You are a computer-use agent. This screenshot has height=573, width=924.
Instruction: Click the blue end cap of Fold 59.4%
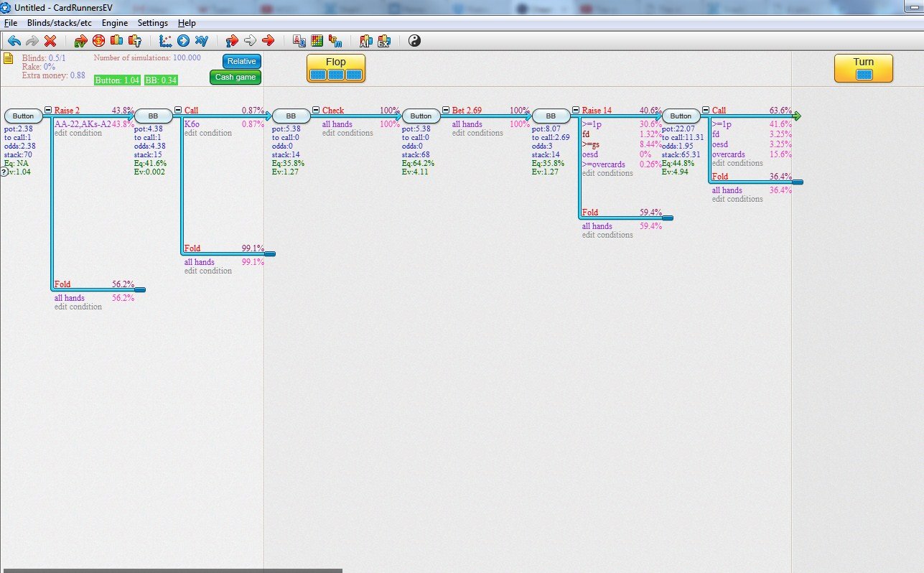point(667,218)
